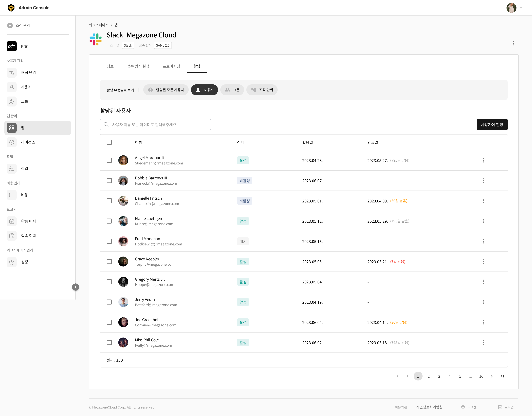
Task: Open row menu for Grace Keebler
Action: coord(483,262)
